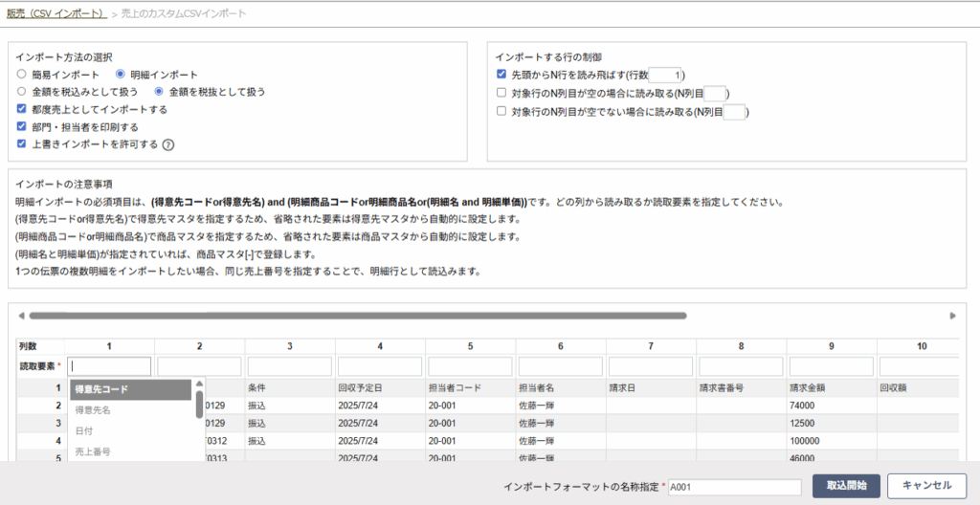The image size is (980, 505).
Task: Choose 得意先コード from the dropdown list
Action: [132, 389]
